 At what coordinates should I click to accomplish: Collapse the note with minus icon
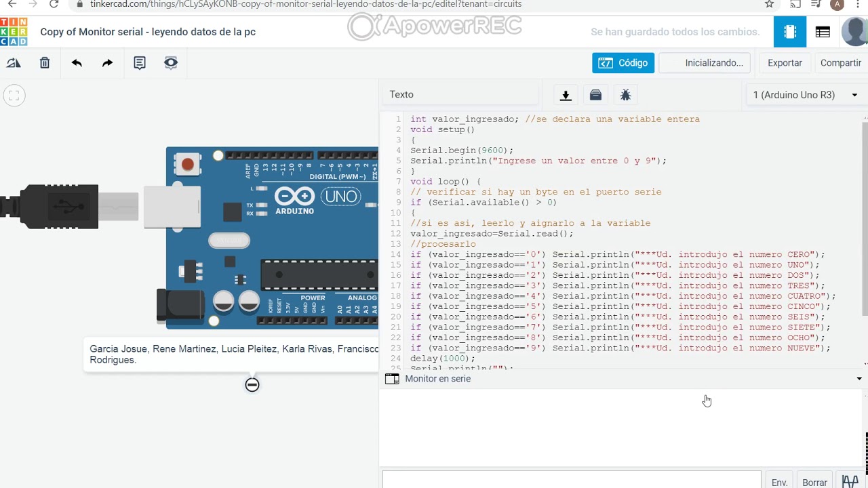tap(252, 385)
